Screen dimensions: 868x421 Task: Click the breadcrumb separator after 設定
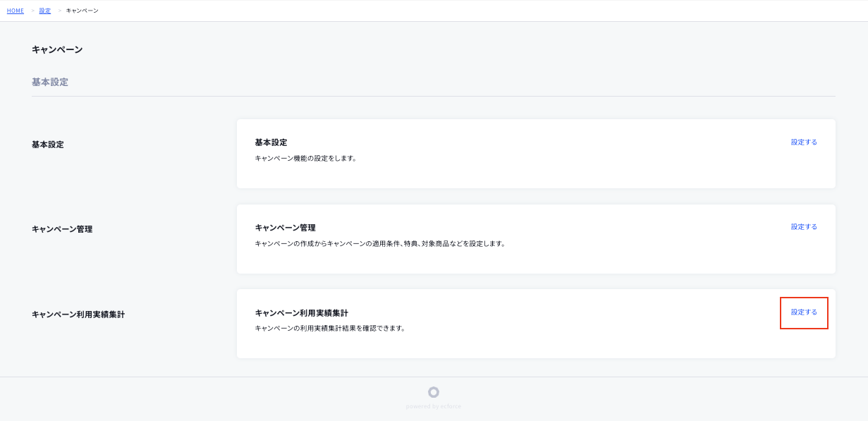pyautogui.click(x=60, y=11)
